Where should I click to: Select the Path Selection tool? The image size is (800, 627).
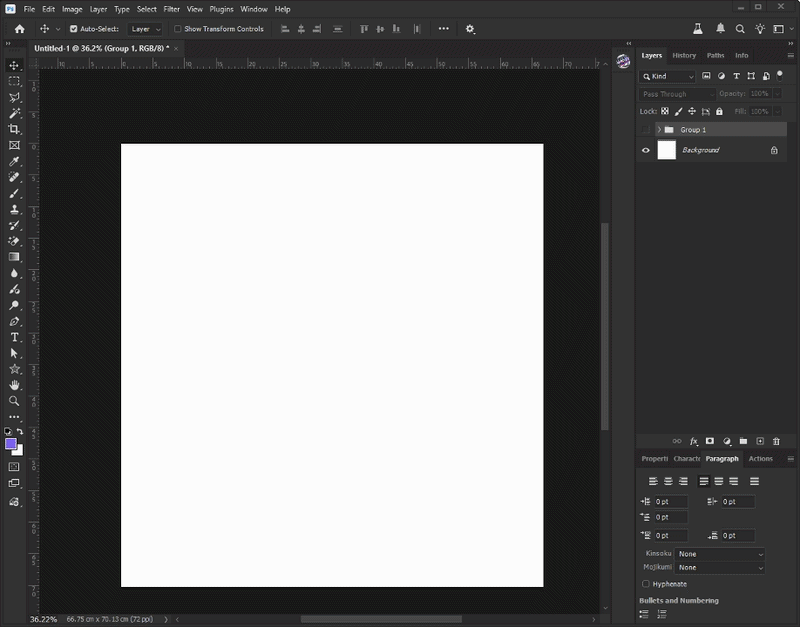(14, 353)
